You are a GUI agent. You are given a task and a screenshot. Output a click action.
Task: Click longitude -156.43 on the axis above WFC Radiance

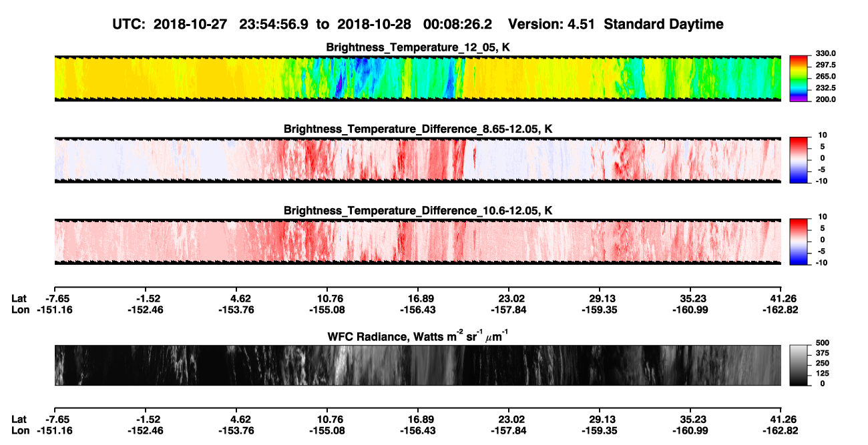(417, 310)
